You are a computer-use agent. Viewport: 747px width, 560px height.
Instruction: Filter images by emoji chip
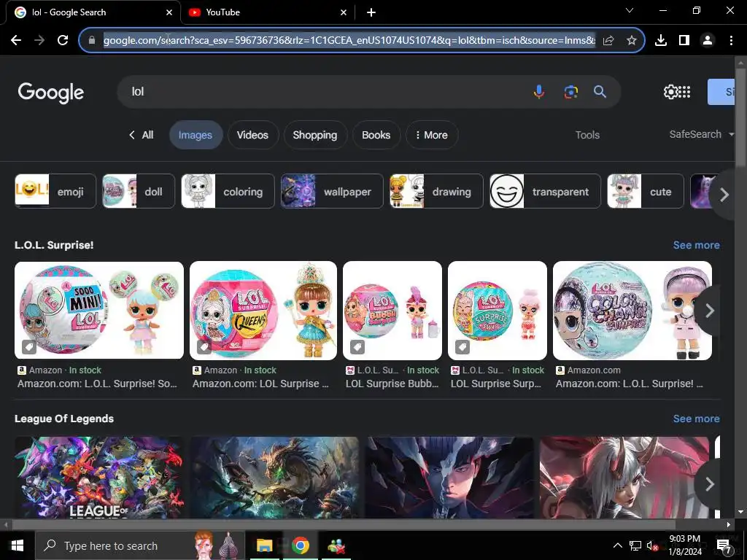55,192
